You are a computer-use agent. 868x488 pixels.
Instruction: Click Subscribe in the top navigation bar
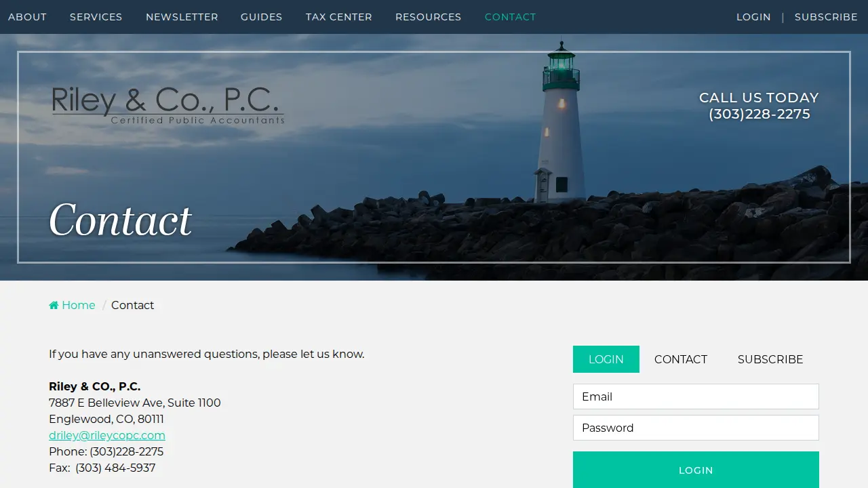826,17
